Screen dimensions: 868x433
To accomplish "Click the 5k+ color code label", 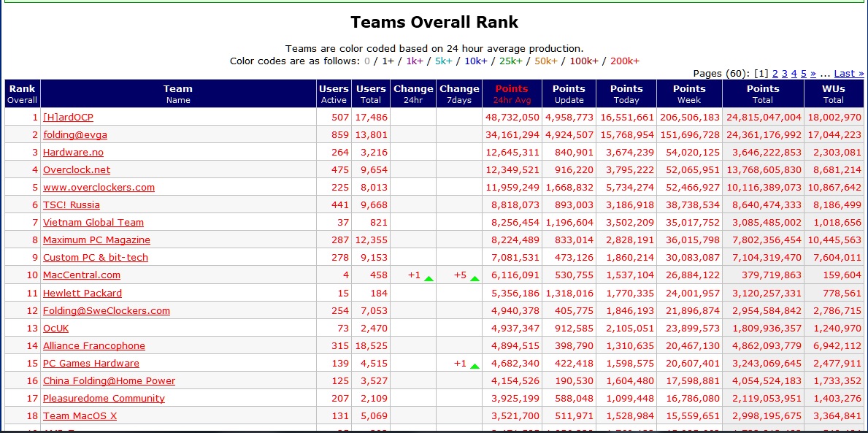I will coord(443,61).
